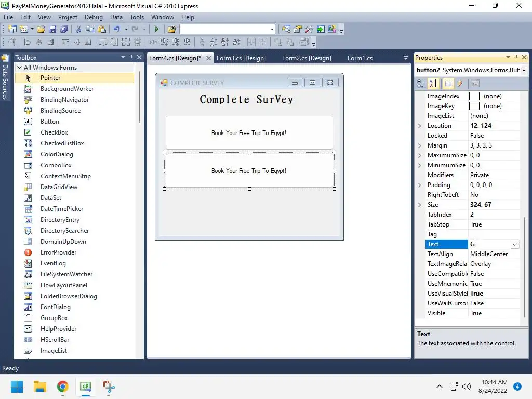Click the Properties panel vertical scrollbar

[x=524, y=268]
